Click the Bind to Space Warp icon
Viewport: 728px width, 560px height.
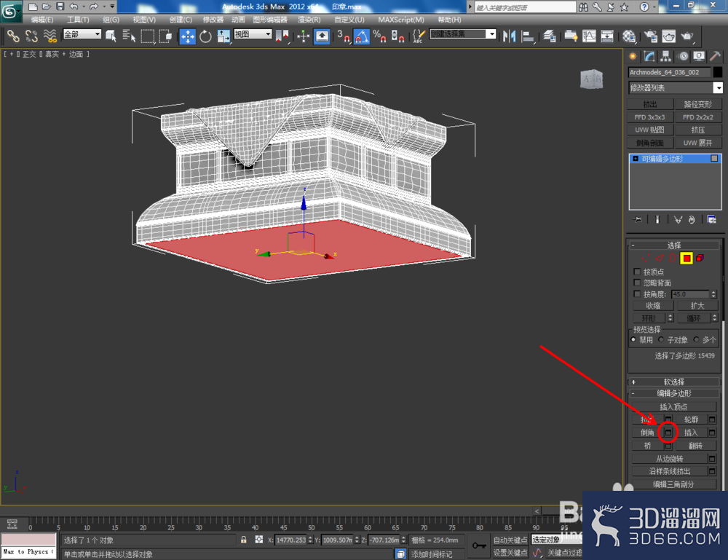pyautogui.click(x=50, y=36)
